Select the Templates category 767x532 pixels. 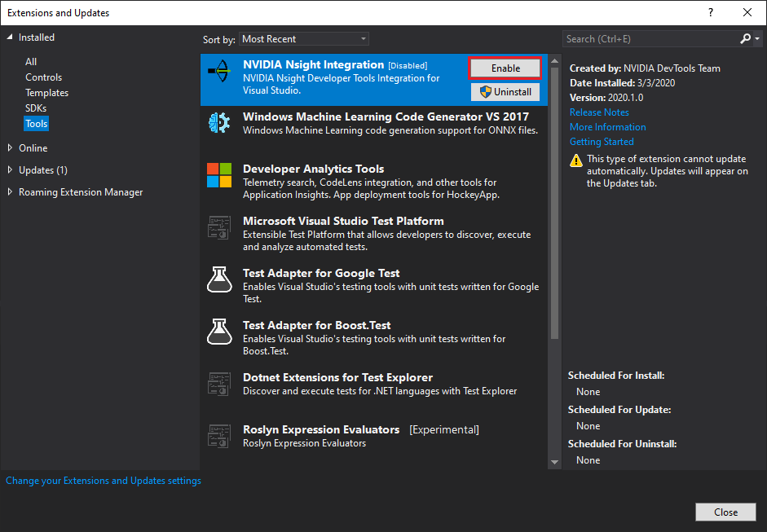pyautogui.click(x=46, y=93)
